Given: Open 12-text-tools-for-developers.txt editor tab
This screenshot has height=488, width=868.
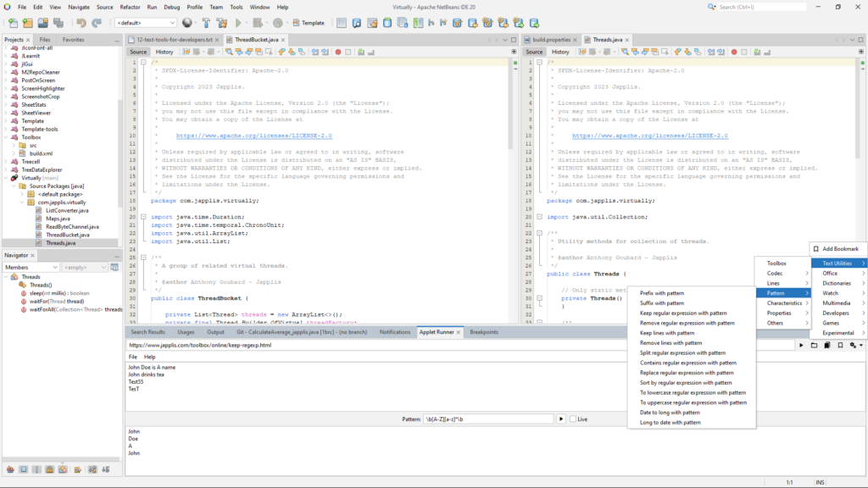Looking at the screenshot, I should tap(173, 40).
